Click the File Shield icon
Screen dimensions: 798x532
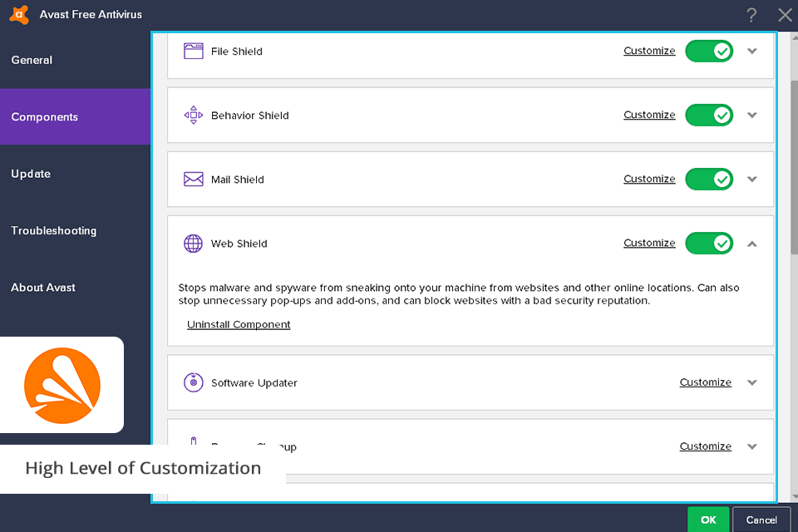tap(194, 51)
